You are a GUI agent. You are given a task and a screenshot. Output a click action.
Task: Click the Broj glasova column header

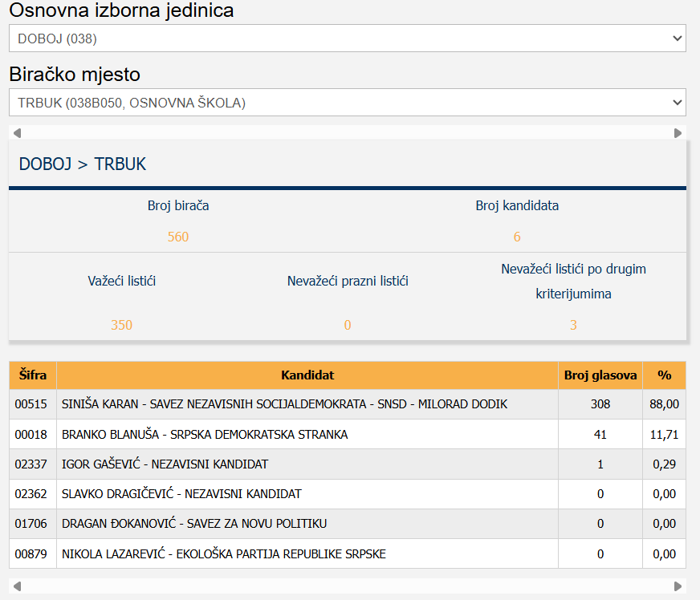point(600,375)
